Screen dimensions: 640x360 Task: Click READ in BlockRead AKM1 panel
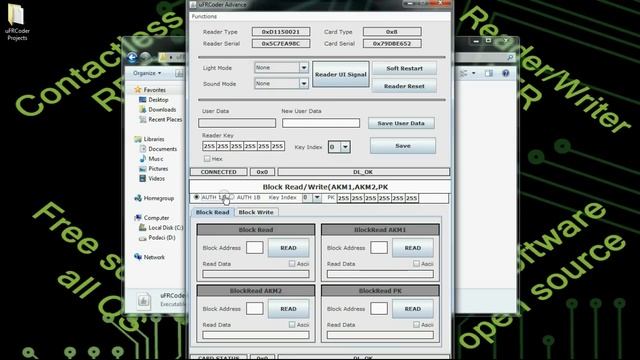point(413,248)
